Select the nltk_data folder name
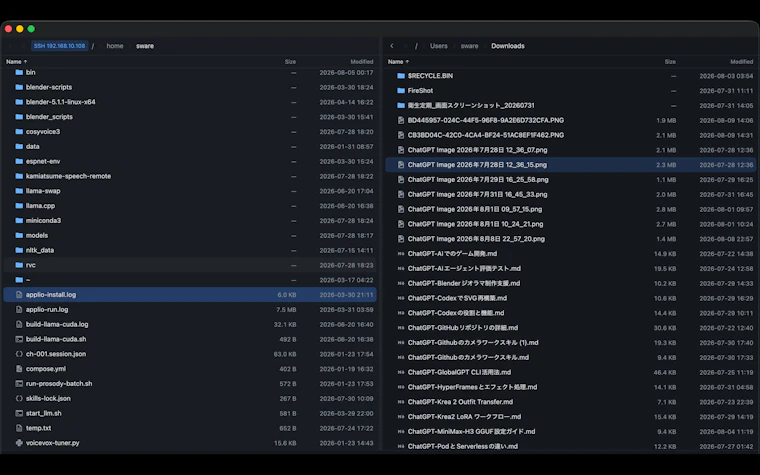The width and height of the screenshot is (760, 475). 40,250
